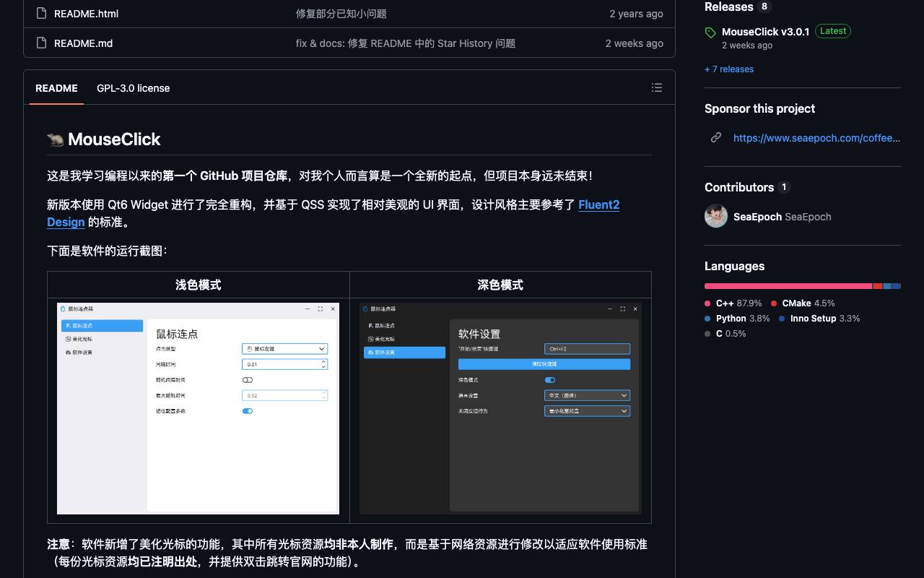The width and height of the screenshot is (924, 578).
Task: Switch to the GPL-3.0 license tab
Action: click(134, 88)
